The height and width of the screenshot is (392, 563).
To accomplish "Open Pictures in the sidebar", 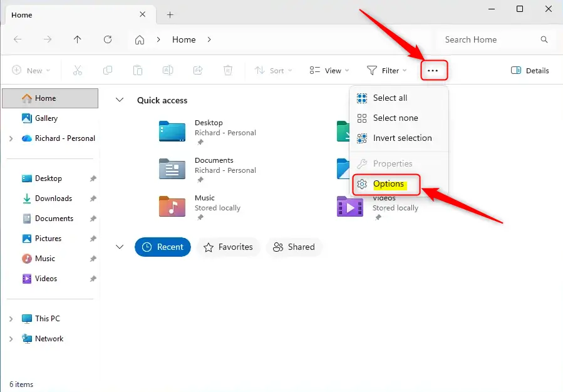I will point(42,239).
